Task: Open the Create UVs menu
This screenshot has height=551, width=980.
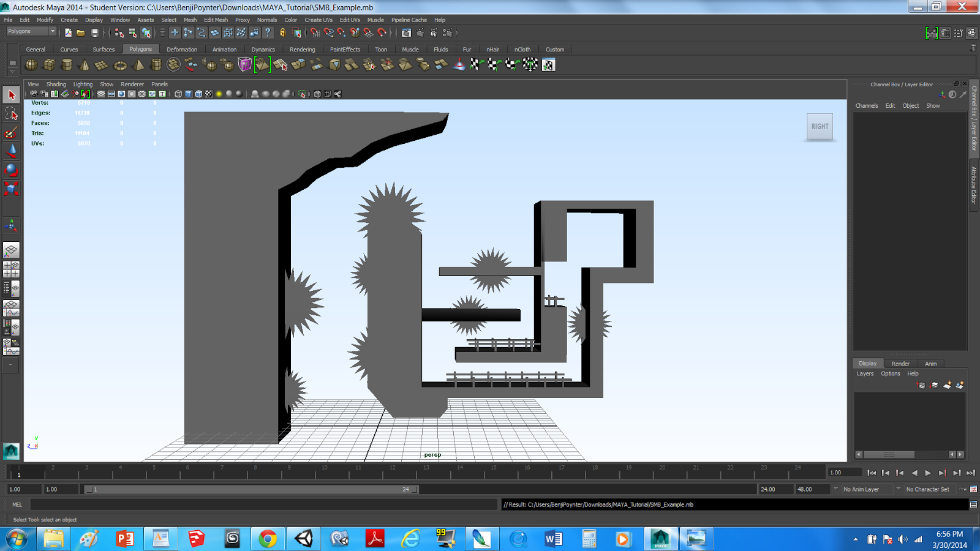Action: (318, 20)
